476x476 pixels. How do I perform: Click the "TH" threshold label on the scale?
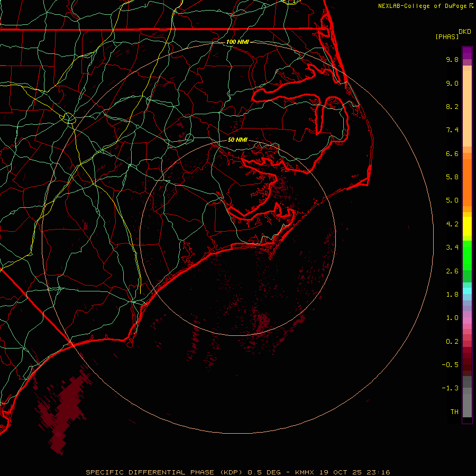(454, 412)
